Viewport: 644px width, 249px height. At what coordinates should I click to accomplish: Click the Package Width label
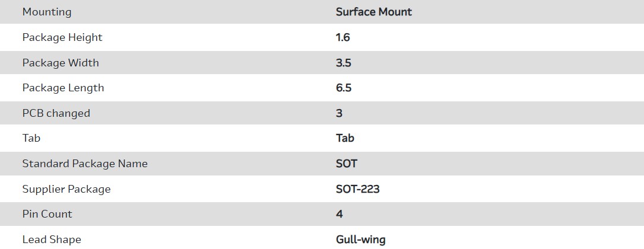(x=61, y=63)
